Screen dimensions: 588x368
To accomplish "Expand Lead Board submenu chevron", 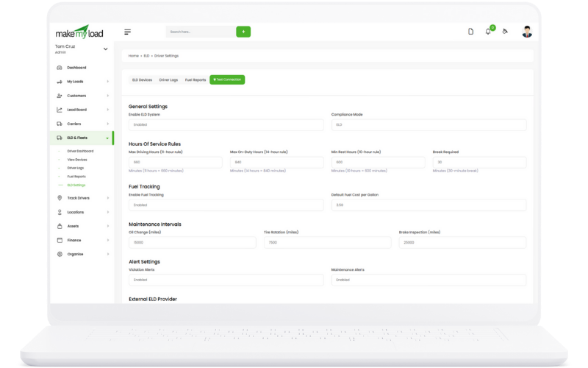I will coord(107,110).
